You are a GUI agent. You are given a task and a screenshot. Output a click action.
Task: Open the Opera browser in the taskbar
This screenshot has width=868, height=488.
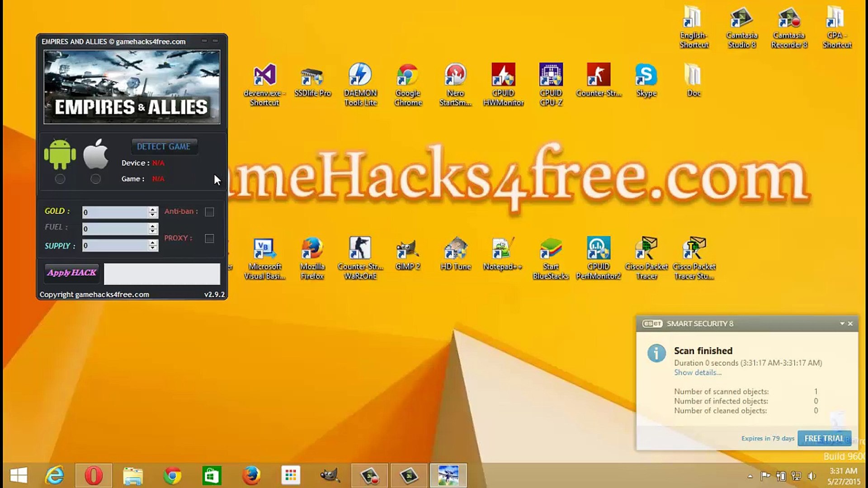pos(94,475)
